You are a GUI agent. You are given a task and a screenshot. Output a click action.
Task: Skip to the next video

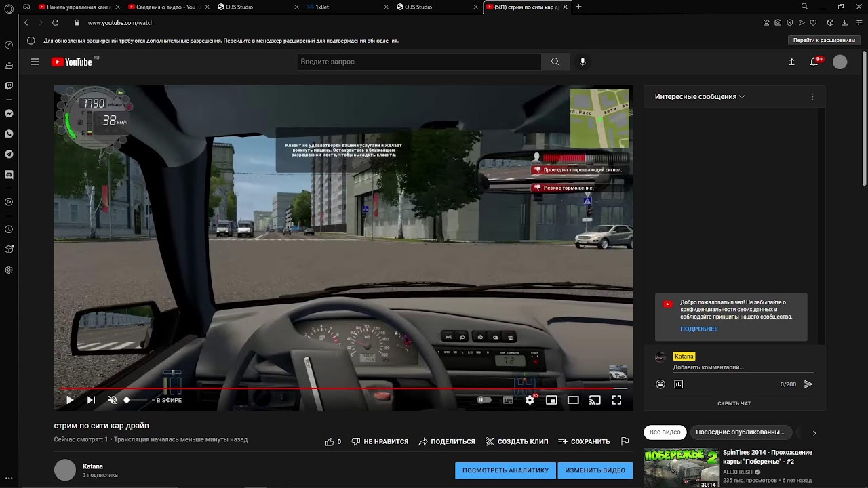91,400
